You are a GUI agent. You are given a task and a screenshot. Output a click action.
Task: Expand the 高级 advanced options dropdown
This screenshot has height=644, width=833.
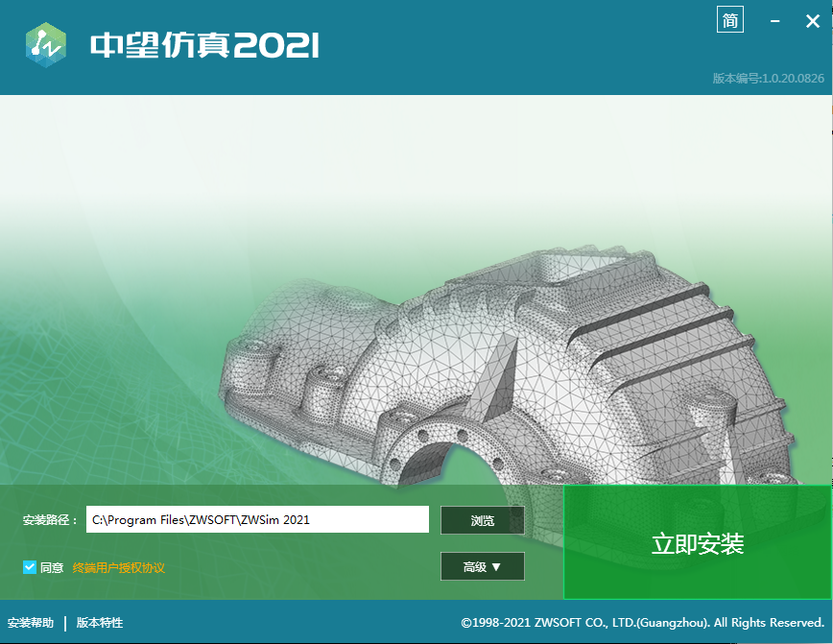[x=483, y=566]
